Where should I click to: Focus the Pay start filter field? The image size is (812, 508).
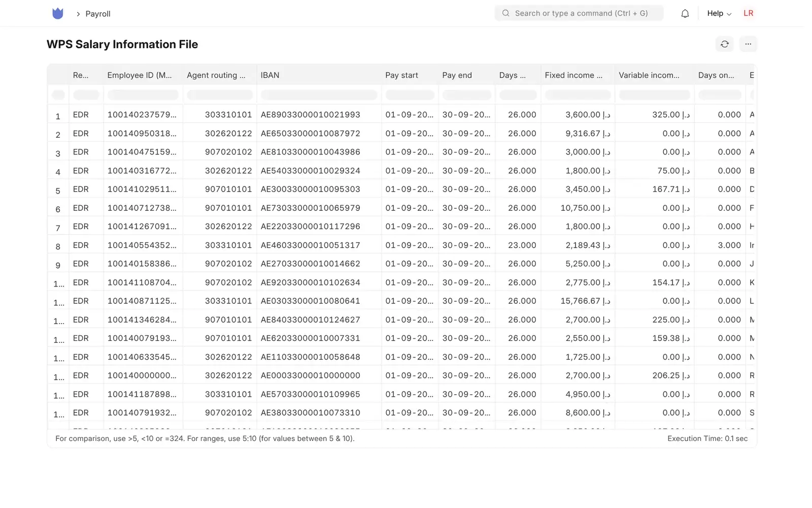point(410,95)
